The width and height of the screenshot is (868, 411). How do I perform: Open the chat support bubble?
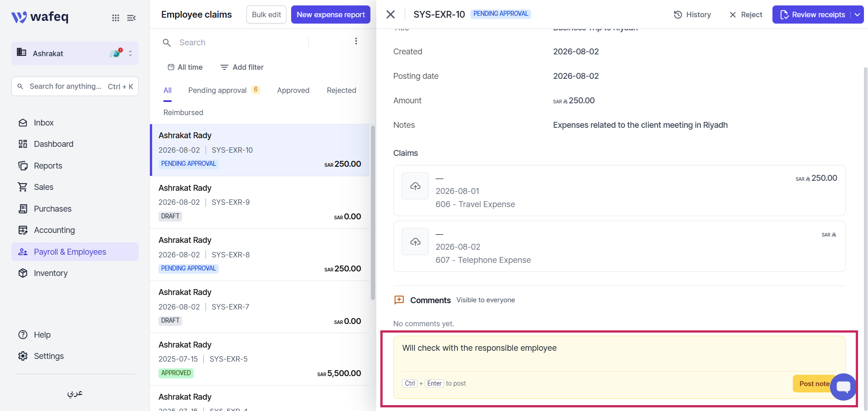pyautogui.click(x=844, y=387)
